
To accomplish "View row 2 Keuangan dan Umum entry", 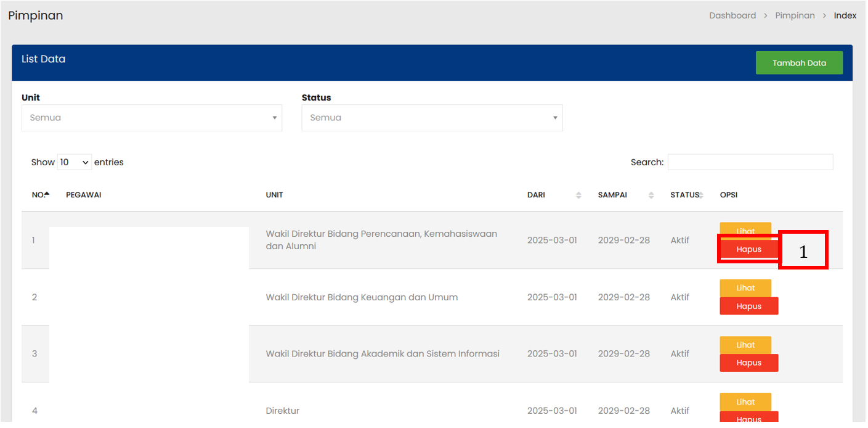I will [745, 288].
